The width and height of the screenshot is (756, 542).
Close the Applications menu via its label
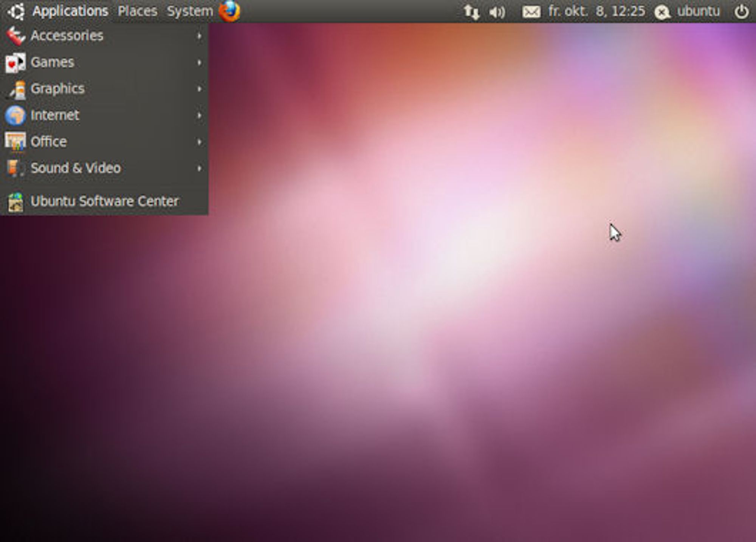(x=70, y=12)
